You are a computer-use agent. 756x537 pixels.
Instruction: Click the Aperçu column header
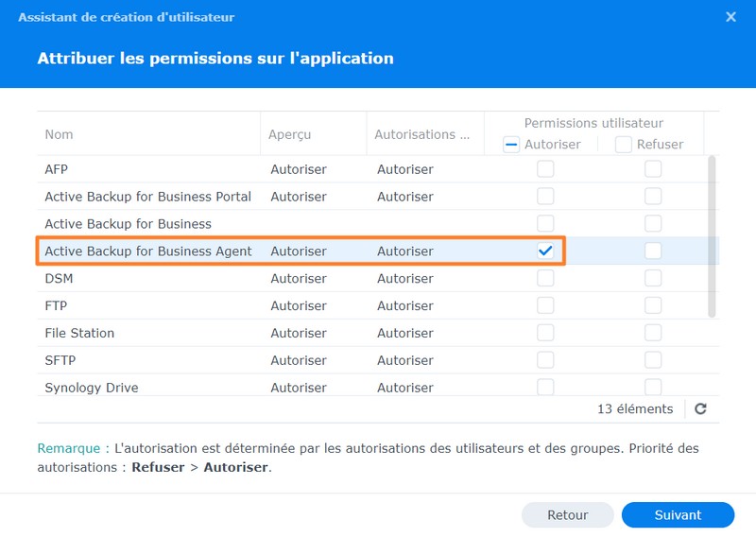click(x=290, y=134)
